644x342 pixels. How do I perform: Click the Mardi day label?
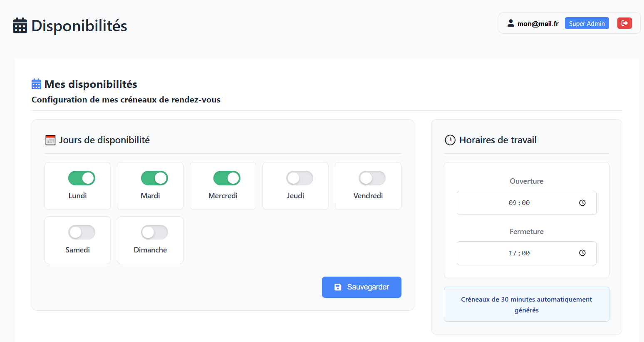(x=150, y=196)
